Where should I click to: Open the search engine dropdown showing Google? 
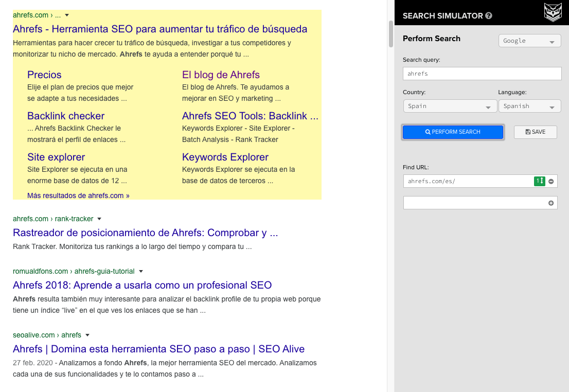529,41
